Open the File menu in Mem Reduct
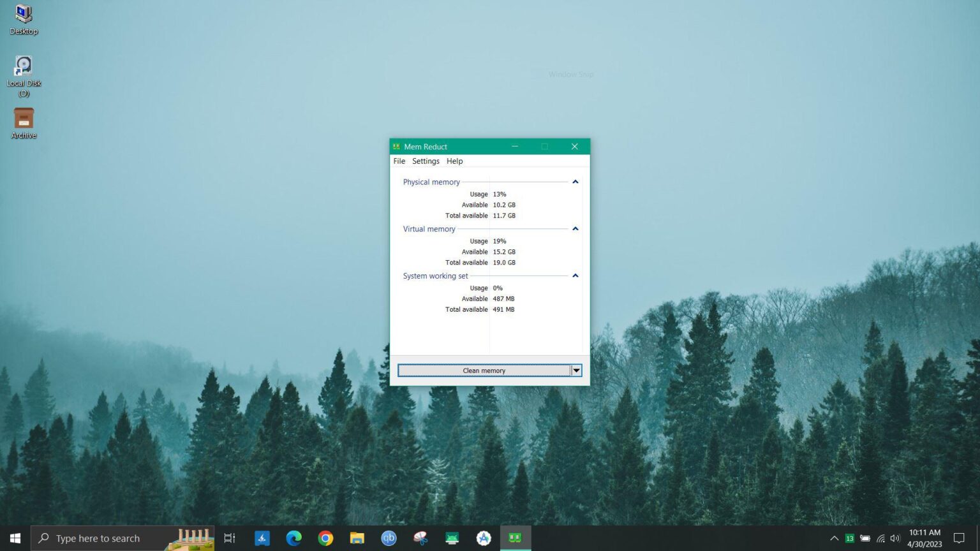980x551 pixels. 399,161
